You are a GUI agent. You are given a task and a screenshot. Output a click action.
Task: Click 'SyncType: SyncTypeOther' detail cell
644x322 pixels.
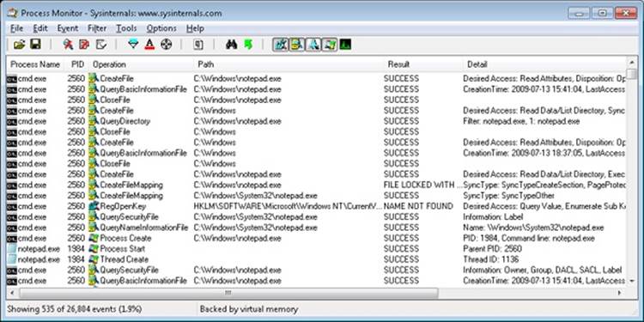[508, 196]
